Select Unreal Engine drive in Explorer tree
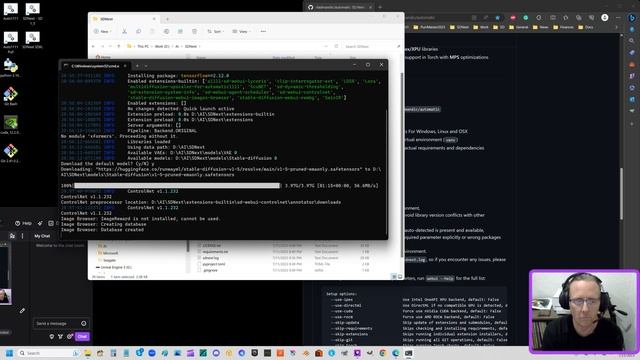Screen dimensions: 640x360 click(x=114, y=267)
